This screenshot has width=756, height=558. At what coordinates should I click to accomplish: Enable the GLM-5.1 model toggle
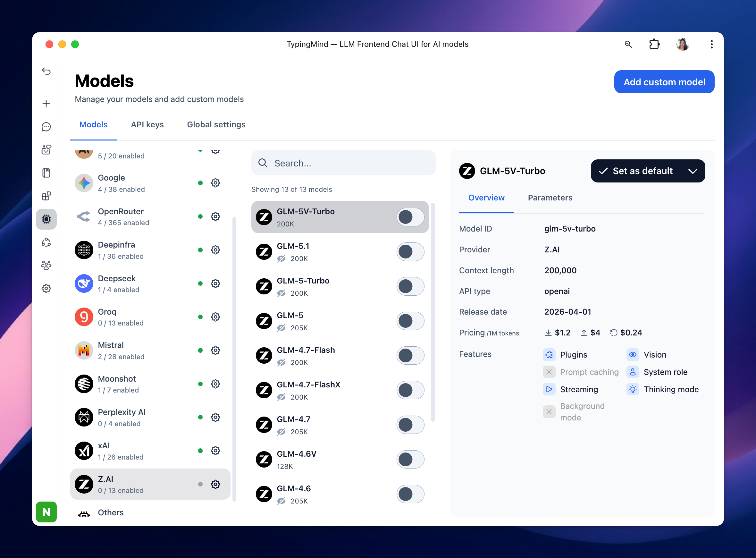pos(410,252)
